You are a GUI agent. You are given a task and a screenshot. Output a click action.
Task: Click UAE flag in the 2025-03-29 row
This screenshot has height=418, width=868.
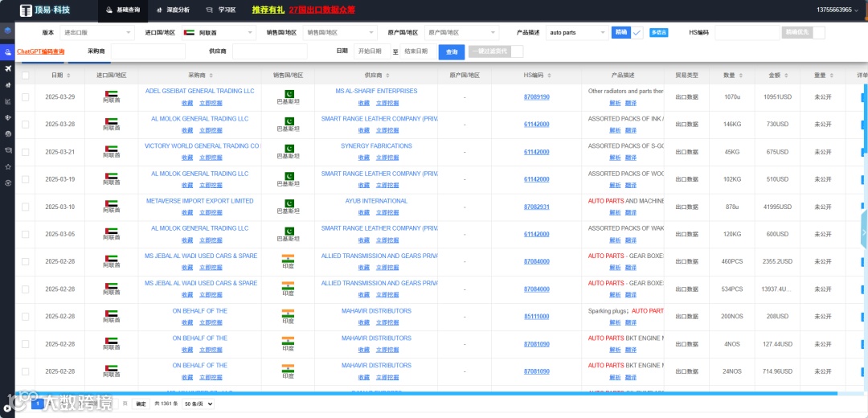point(111,93)
